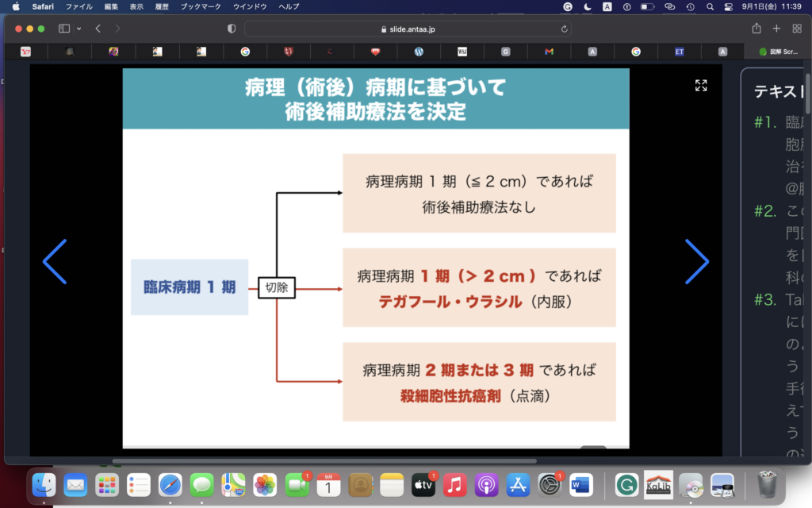Viewport: 812px width, 508px height.
Task: Open Podcasts from the Dock
Action: click(486, 485)
